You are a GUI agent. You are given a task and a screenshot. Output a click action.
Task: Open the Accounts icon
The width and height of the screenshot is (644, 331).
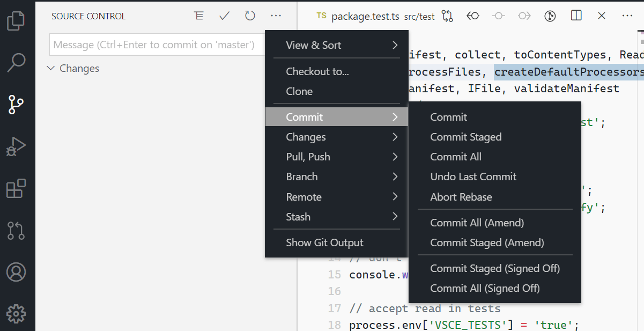coord(16,272)
